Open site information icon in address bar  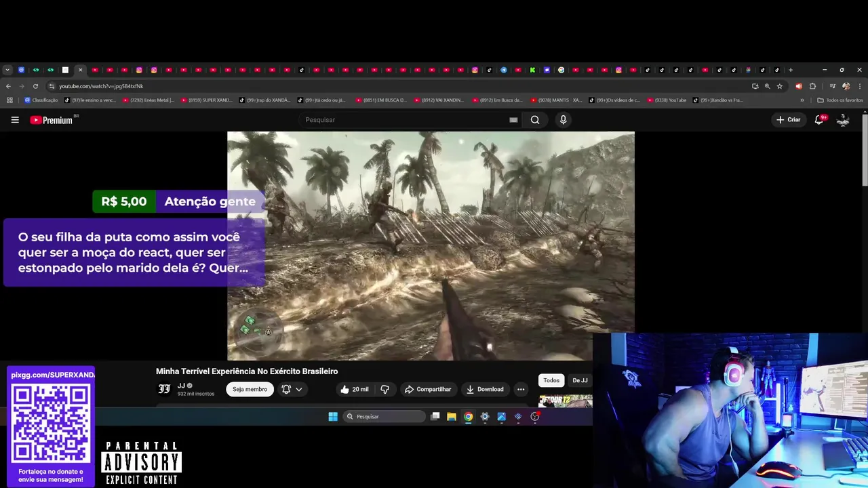(52, 86)
